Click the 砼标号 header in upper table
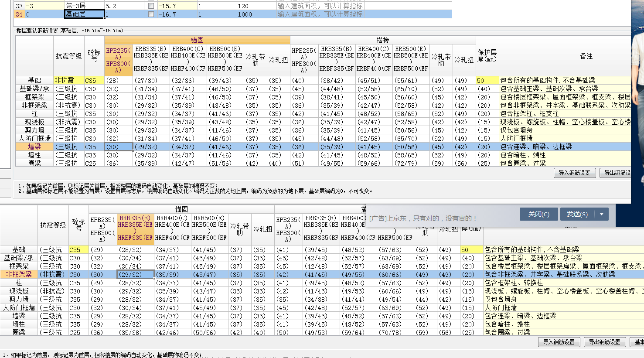The height and width of the screenshot is (358, 644). [94, 56]
